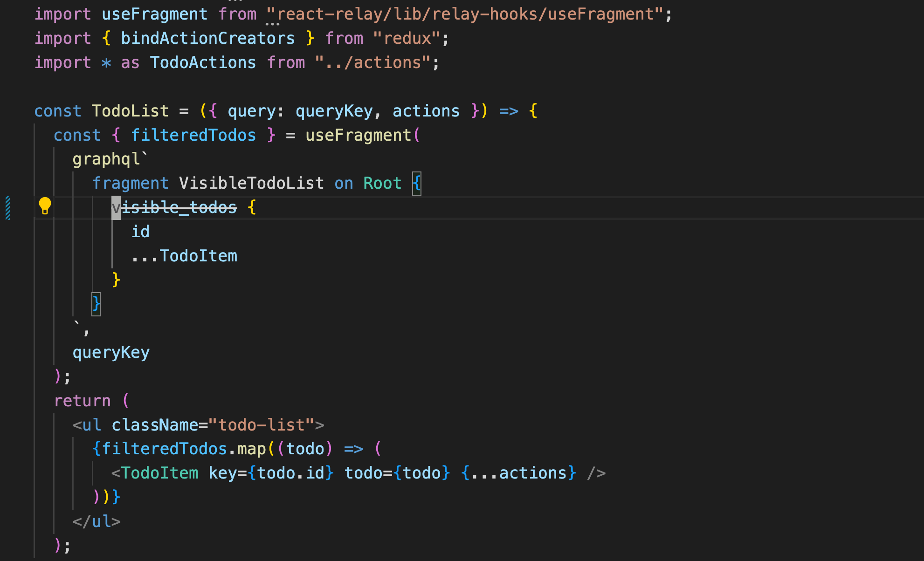The height and width of the screenshot is (561, 924).
Task: Click the highlighted closing brace of the fragment
Action: click(96, 304)
